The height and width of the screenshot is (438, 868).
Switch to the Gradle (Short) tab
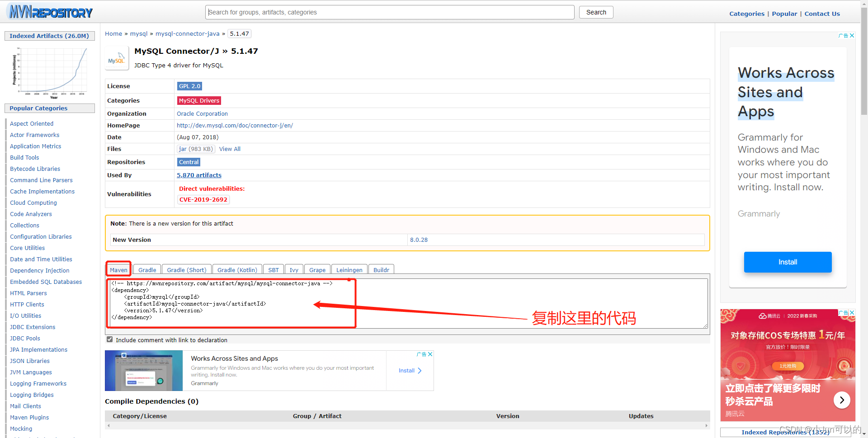(x=187, y=270)
